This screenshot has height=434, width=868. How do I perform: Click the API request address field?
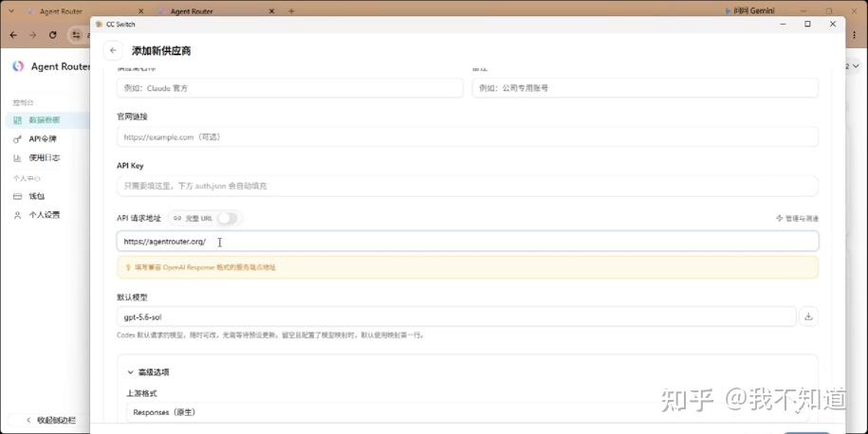[468, 242]
